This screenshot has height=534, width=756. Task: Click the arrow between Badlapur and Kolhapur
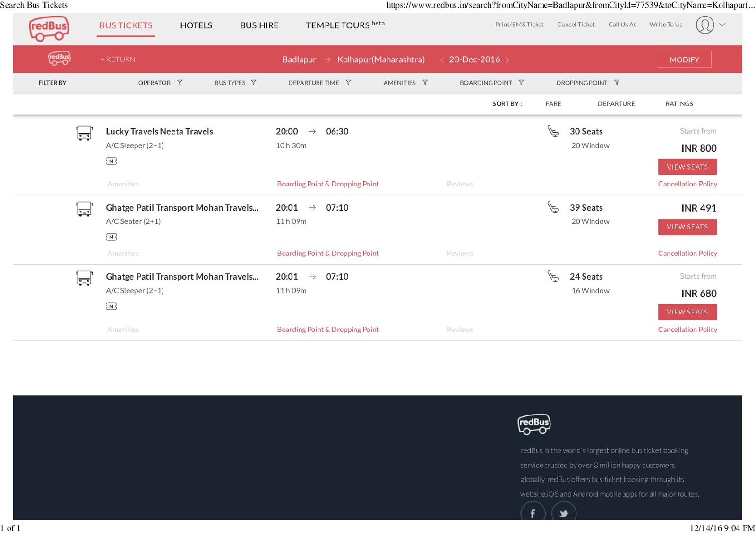[327, 60]
